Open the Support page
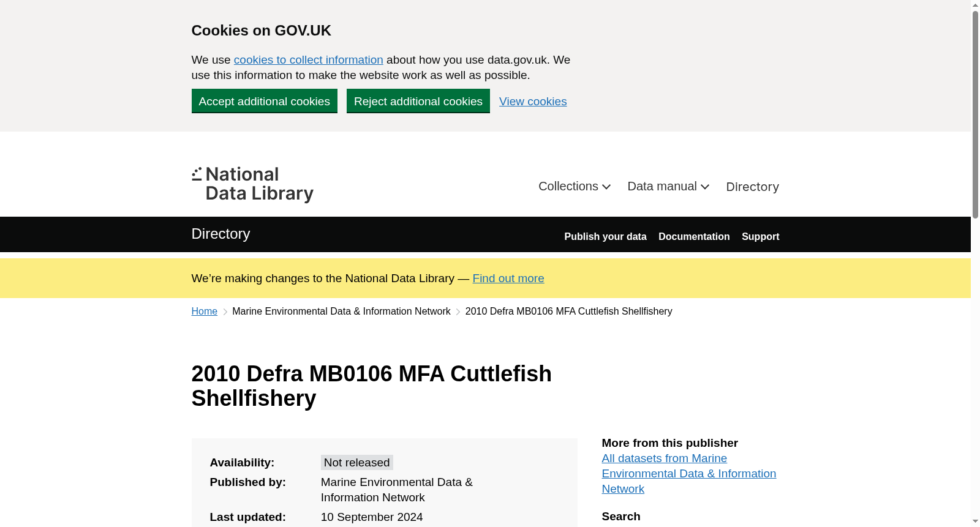Viewport: 980px width, 527px height. 760,237
